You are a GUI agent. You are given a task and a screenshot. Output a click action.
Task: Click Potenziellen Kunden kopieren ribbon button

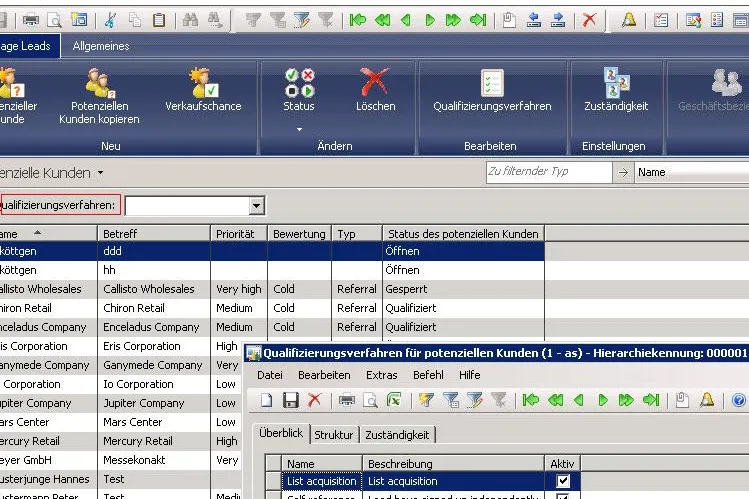(x=99, y=96)
